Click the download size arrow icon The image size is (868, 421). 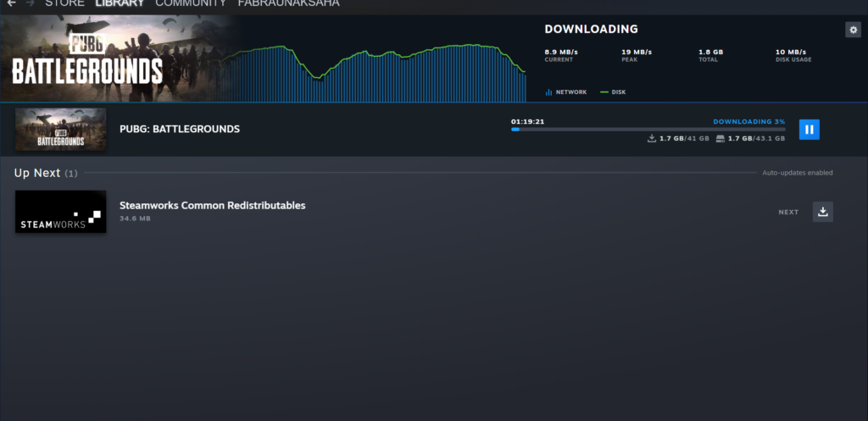tap(652, 138)
